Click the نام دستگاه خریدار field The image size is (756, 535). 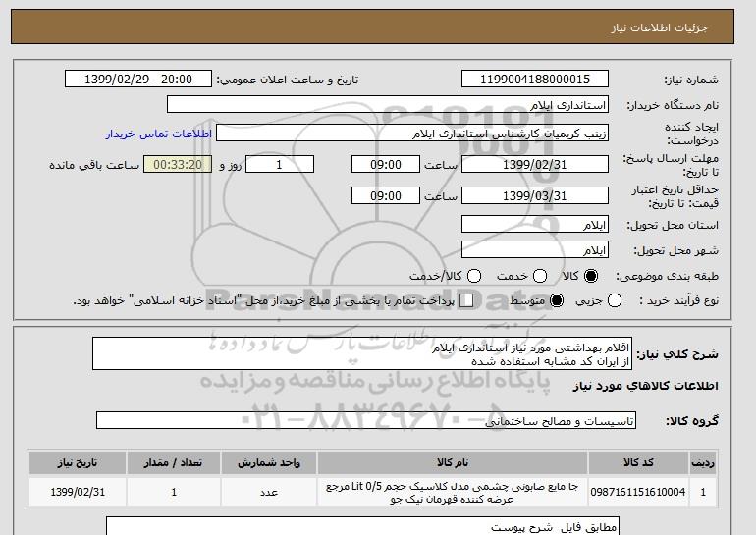point(388,105)
